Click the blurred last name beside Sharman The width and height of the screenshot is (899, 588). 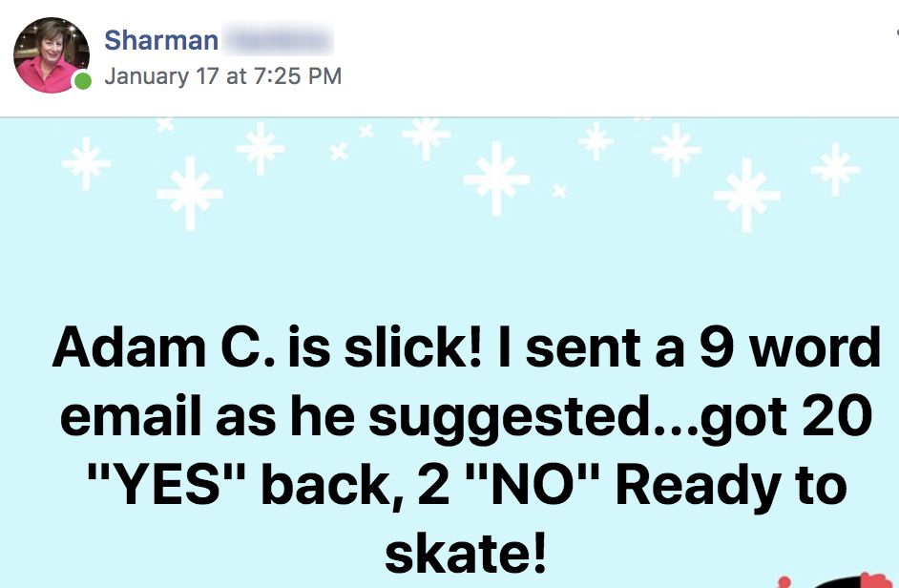pos(278,39)
